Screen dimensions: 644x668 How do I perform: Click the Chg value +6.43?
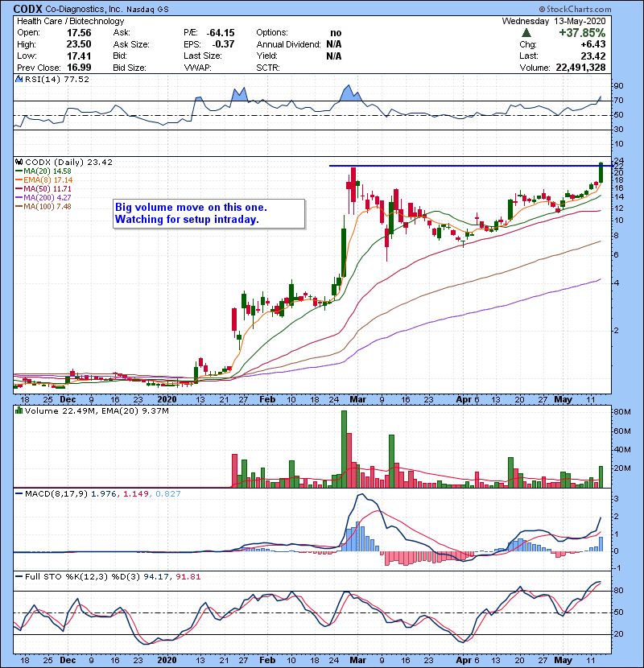(593, 44)
